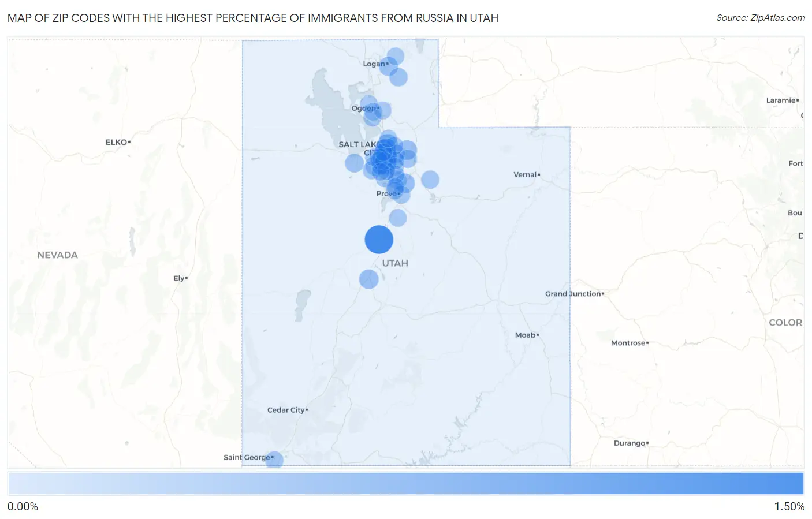The height and width of the screenshot is (519, 812).
Task: Click the 0.00% legend minimum label
Action: [x=23, y=506]
